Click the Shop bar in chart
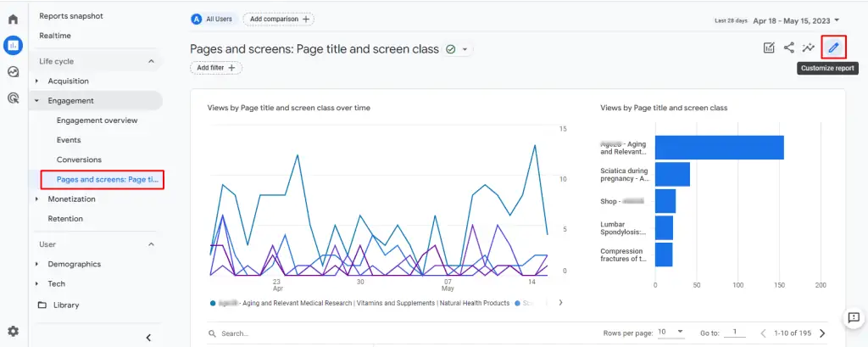Screen dimensions: 868x347 click(x=665, y=201)
